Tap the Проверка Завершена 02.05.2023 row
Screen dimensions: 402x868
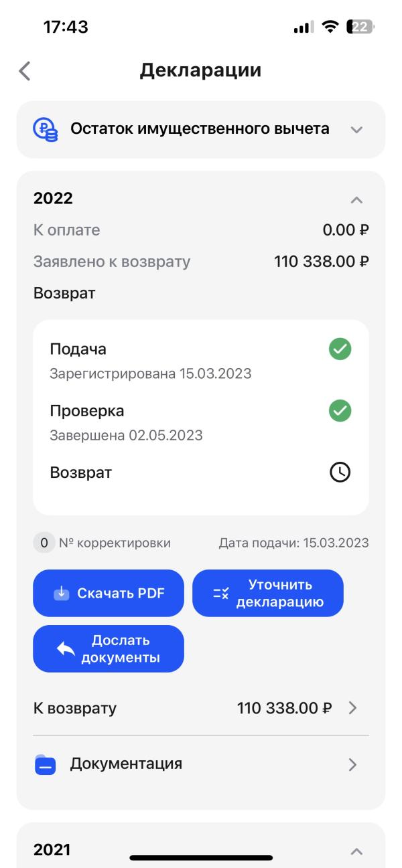pyautogui.click(x=201, y=422)
